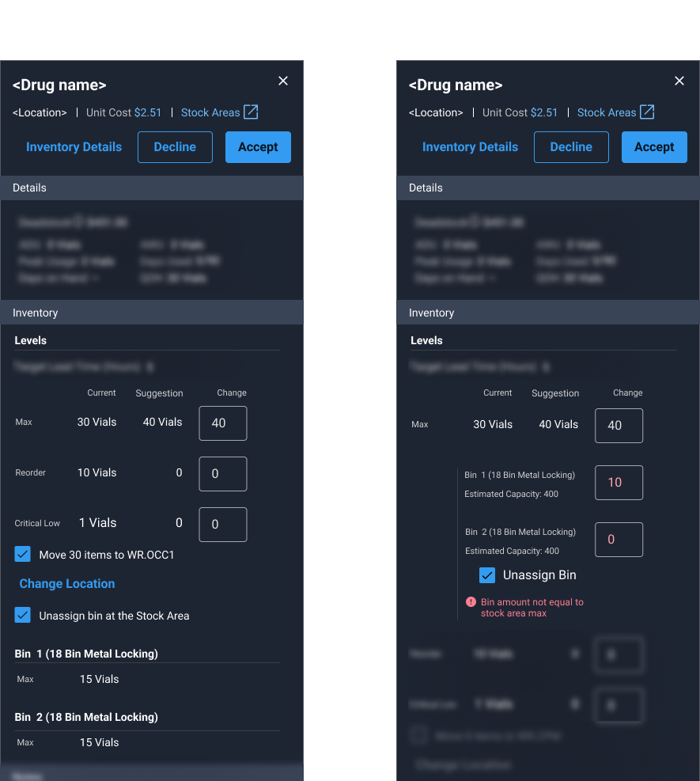
Task: Close the right drug panel
Action: (679, 81)
